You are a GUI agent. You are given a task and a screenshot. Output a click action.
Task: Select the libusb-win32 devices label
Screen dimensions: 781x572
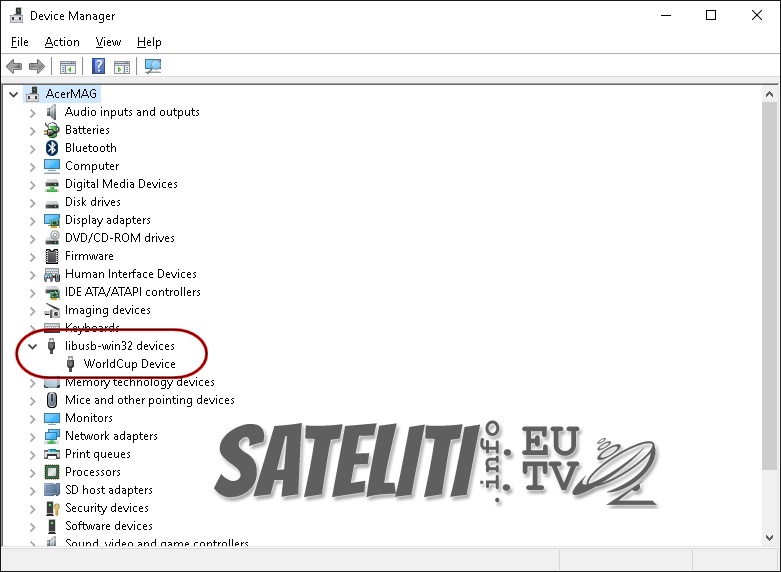[x=120, y=346]
